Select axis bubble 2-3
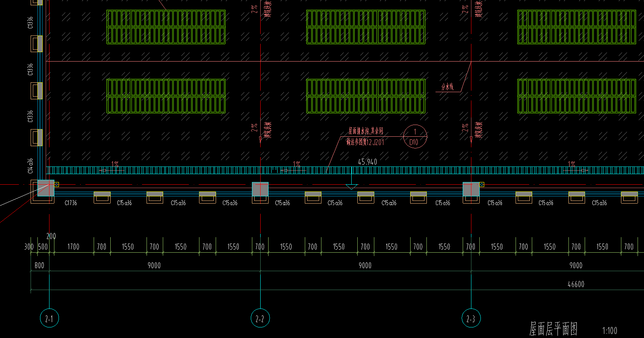The image size is (644, 338). pos(471,318)
